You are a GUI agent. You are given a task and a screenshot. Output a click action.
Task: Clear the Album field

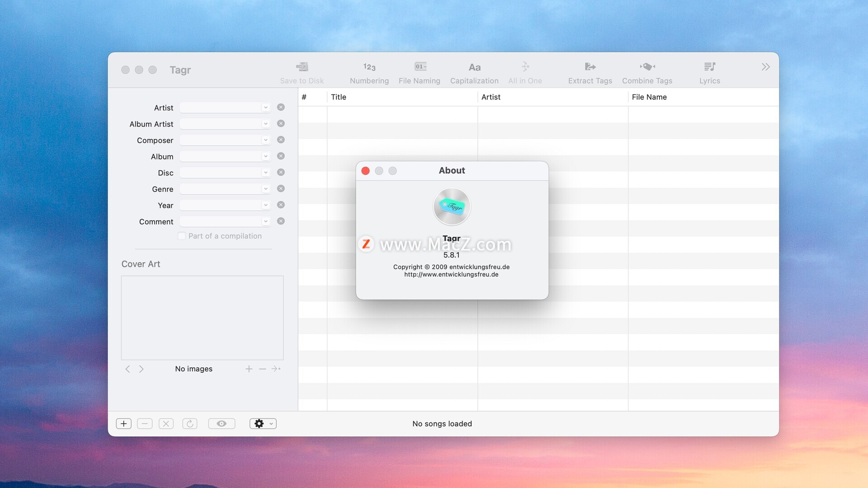(x=281, y=156)
